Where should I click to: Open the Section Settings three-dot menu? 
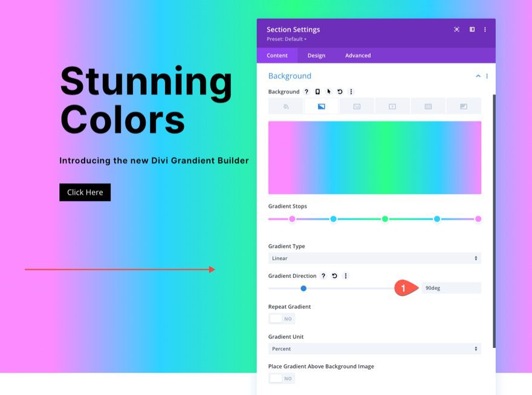tap(485, 30)
